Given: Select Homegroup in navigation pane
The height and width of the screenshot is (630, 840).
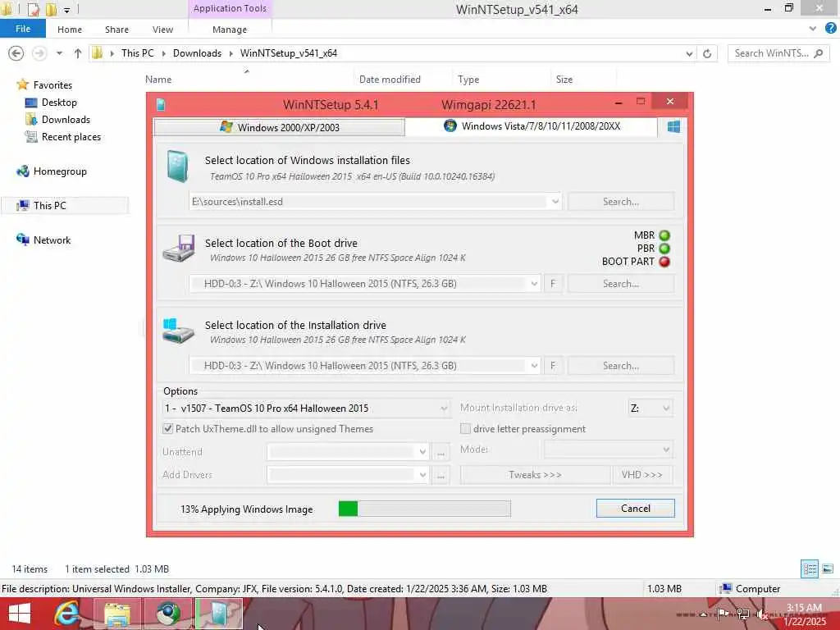Looking at the screenshot, I should point(59,171).
